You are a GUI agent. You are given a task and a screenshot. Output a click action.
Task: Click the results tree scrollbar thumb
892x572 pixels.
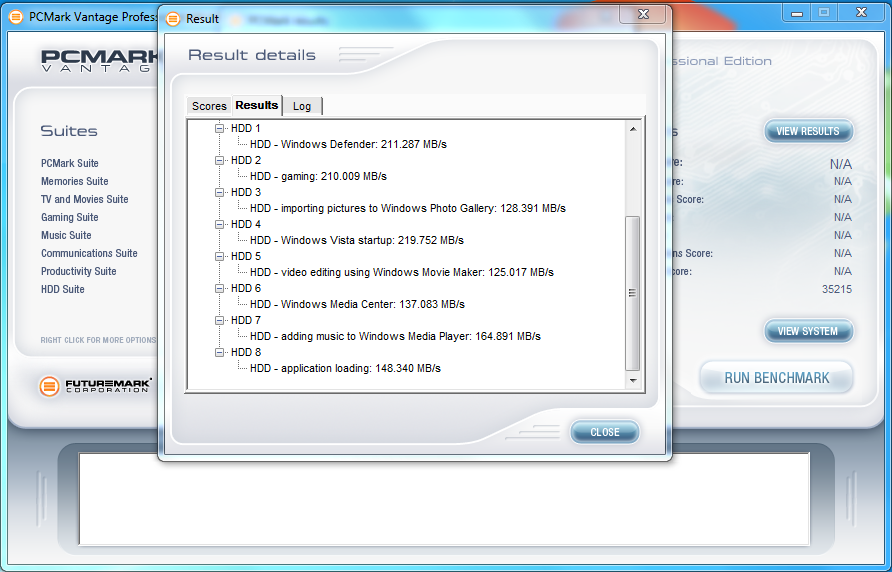click(x=633, y=293)
